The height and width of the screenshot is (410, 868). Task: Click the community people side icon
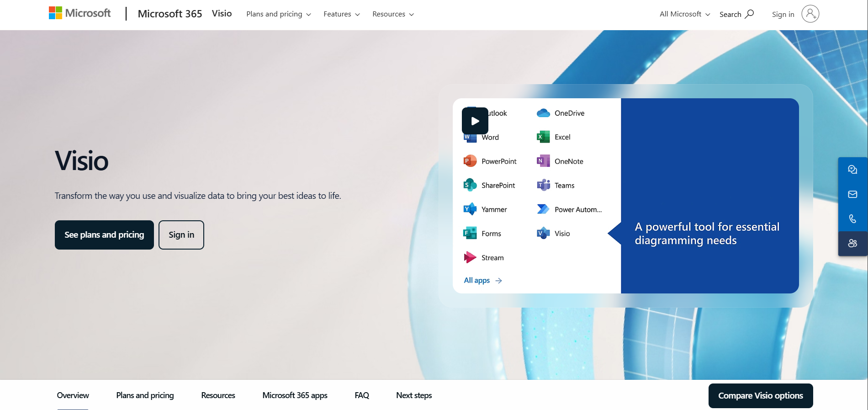(x=852, y=243)
